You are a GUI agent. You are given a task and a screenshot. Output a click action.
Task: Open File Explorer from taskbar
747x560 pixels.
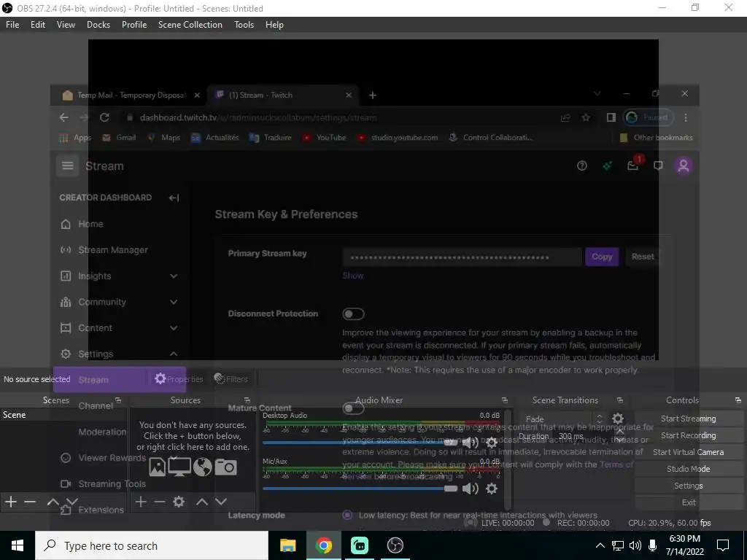pos(287,545)
